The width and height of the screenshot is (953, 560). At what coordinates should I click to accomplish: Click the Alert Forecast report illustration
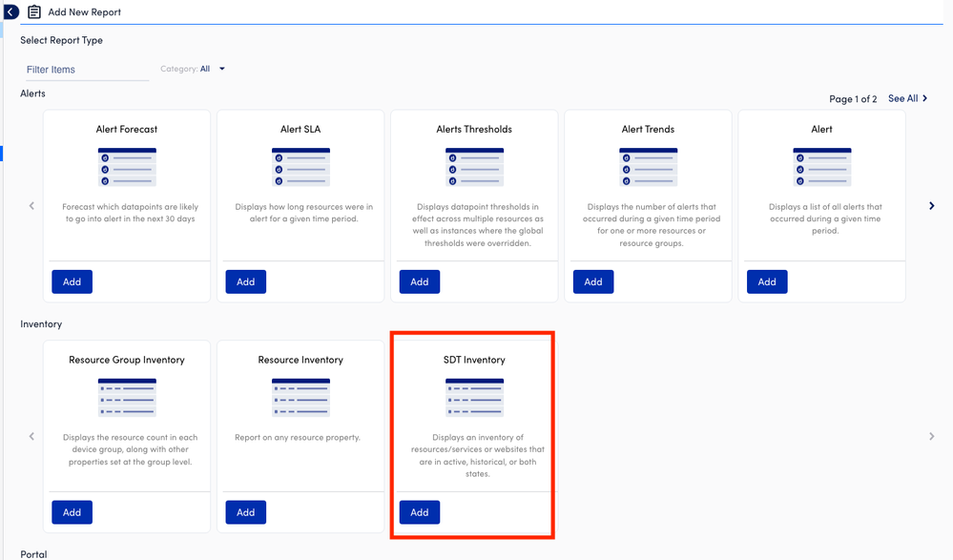(x=127, y=167)
